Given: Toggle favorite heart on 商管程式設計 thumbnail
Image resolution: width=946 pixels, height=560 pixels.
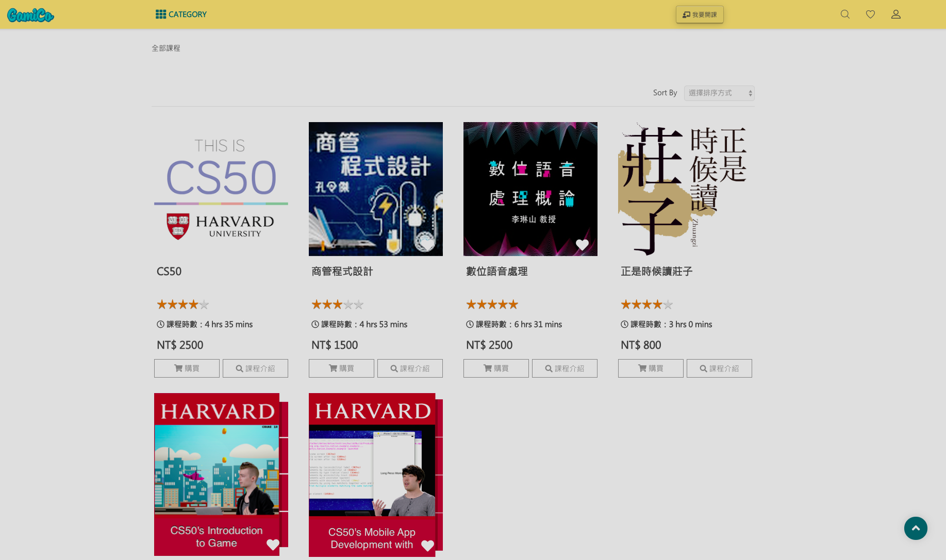Looking at the screenshot, I should pos(427,245).
